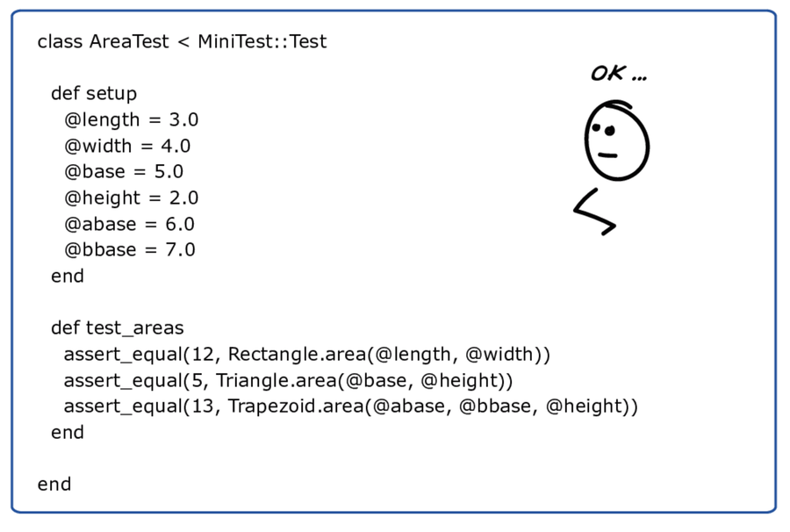The image size is (790, 532).
Task: Click the 'end' closing test_areas method
Action: pyautogui.click(x=67, y=432)
